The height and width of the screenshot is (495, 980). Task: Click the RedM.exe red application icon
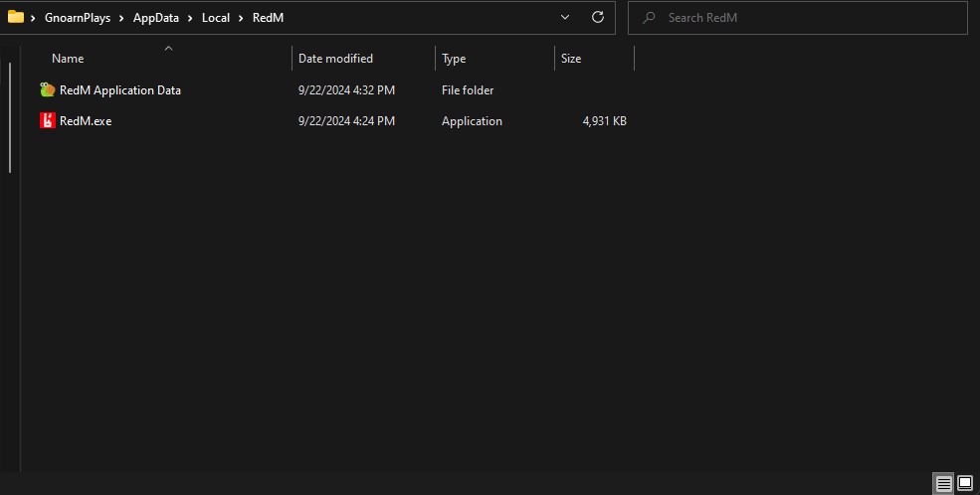point(48,120)
